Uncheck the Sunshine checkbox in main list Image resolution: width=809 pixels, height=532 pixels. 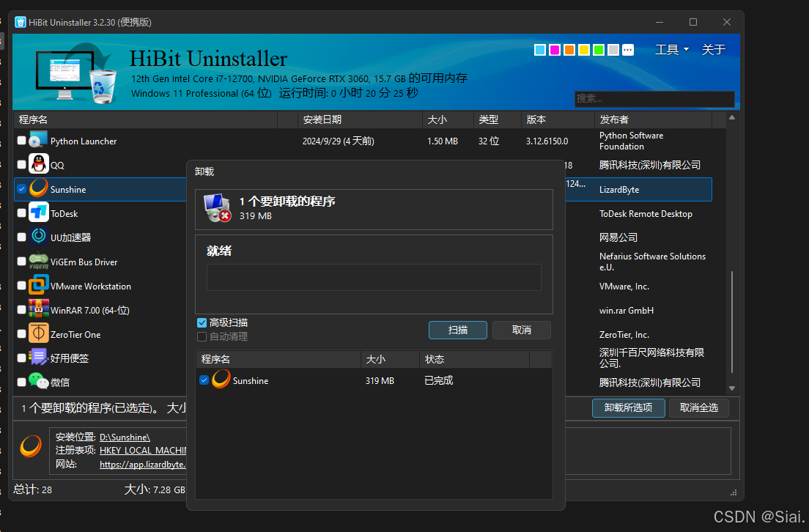tap(21, 189)
